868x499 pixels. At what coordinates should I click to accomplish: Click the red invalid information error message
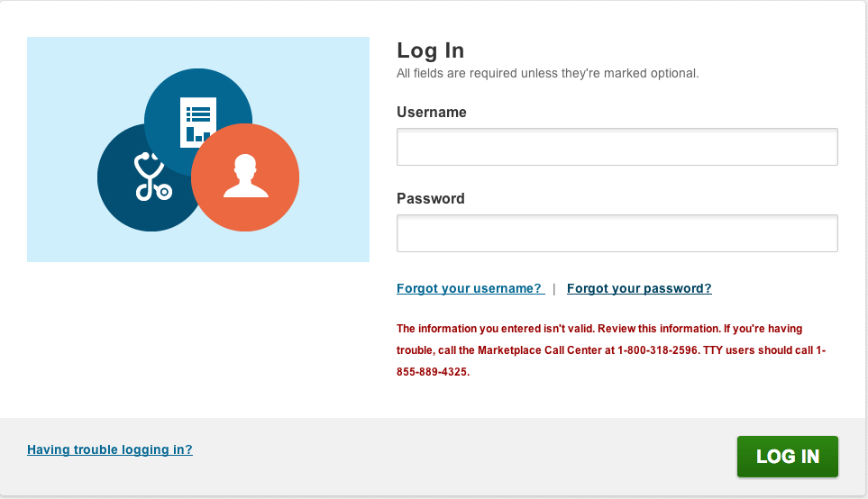[x=611, y=350]
